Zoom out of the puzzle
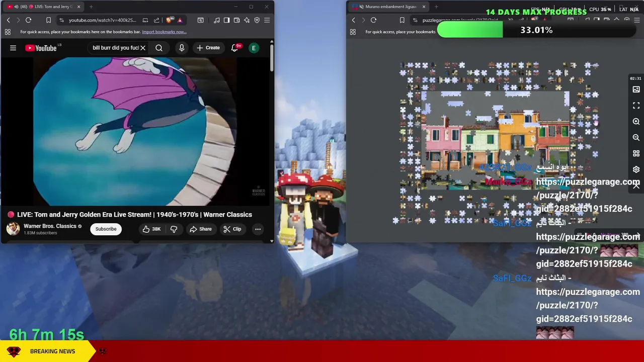 point(636,137)
